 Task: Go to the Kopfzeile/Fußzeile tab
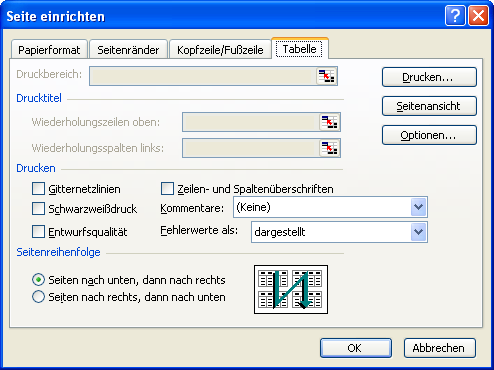220,50
